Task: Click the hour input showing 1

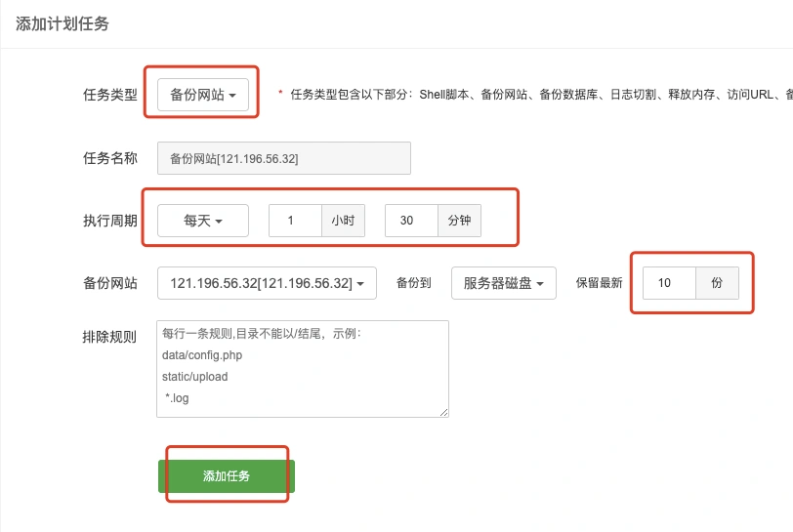Action: click(x=295, y=221)
